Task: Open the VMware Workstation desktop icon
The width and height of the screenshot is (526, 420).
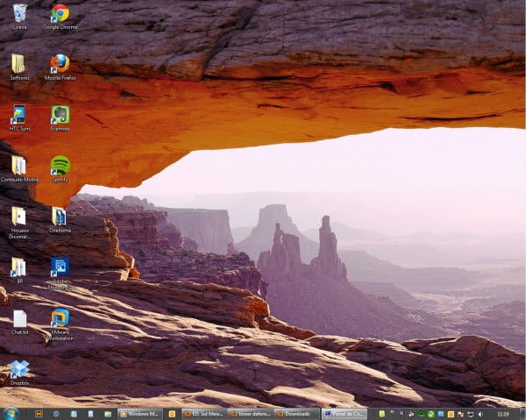Action: coord(60,317)
